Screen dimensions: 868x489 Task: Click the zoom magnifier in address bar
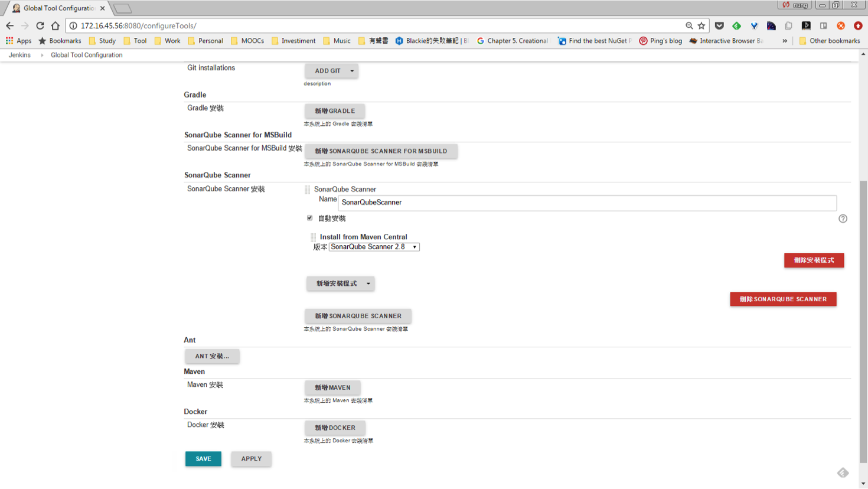(689, 26)
